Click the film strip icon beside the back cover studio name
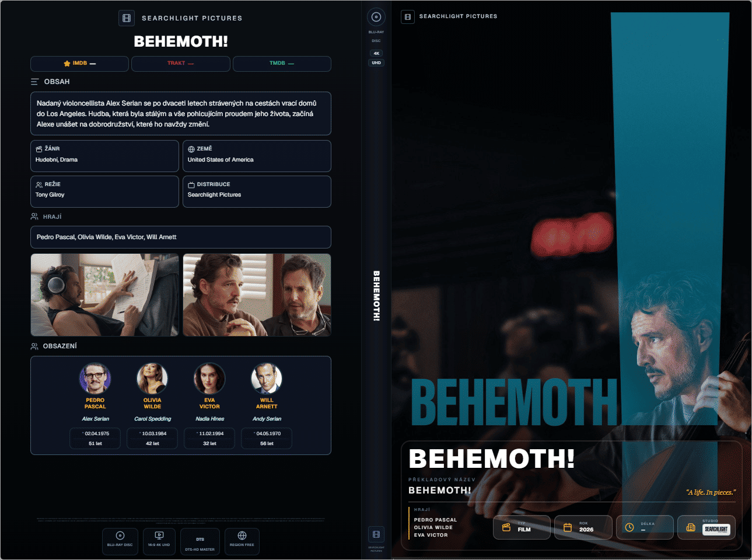The image size is (752, 560). pyautogui.click(x=127, y=18)
